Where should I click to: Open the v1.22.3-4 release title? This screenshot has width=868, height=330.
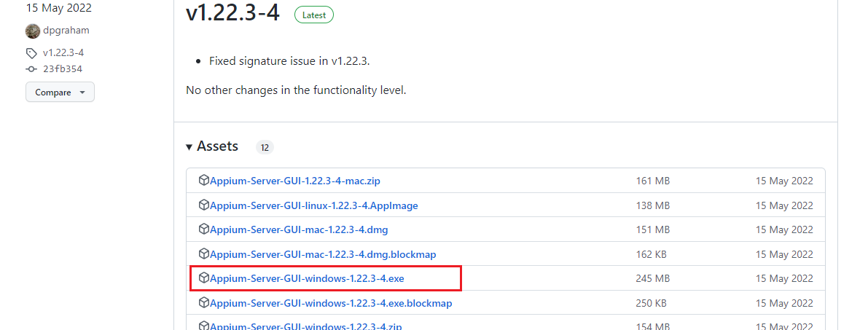232,12
